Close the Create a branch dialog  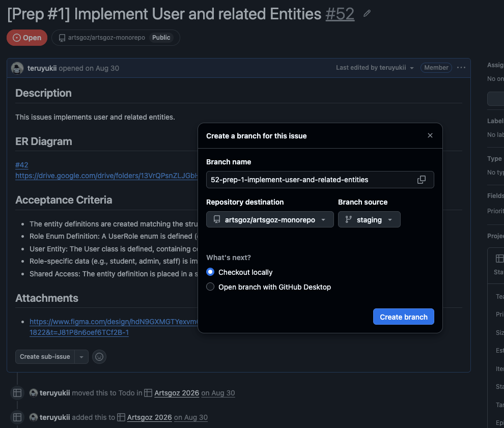click(x=430, y=135)
